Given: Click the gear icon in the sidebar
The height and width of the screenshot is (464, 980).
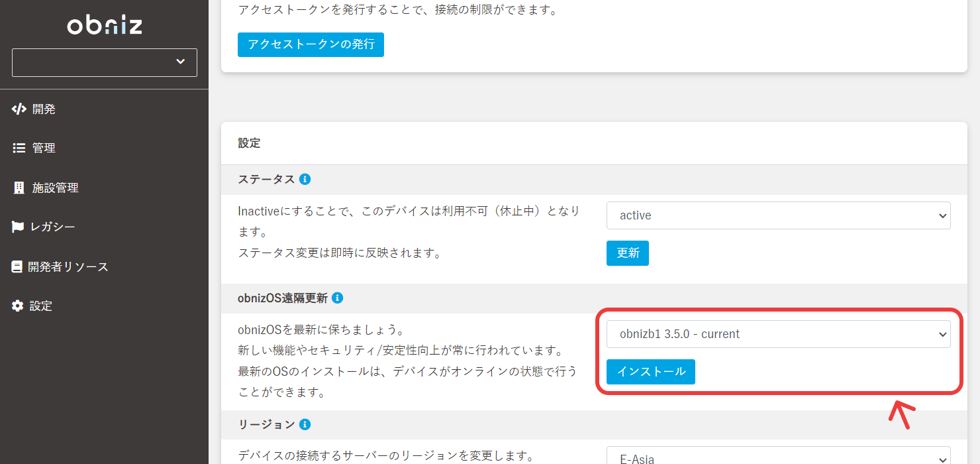Looking at the screenshot, I should (18, 306).
